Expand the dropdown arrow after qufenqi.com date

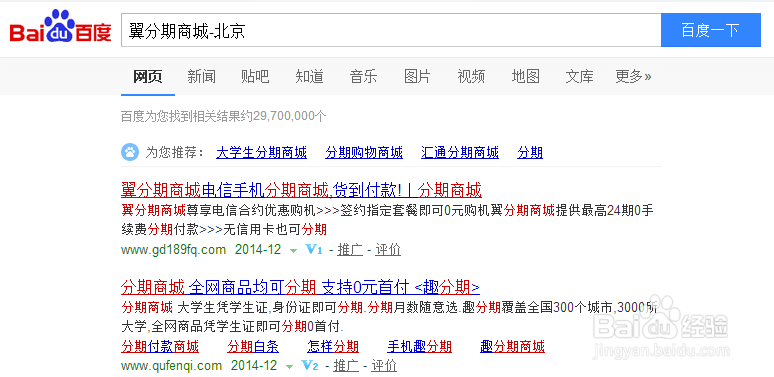[x=289, y=367]
